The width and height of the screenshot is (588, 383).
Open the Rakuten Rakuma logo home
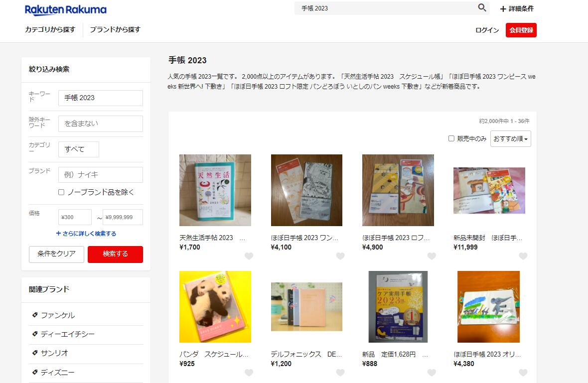66,10
